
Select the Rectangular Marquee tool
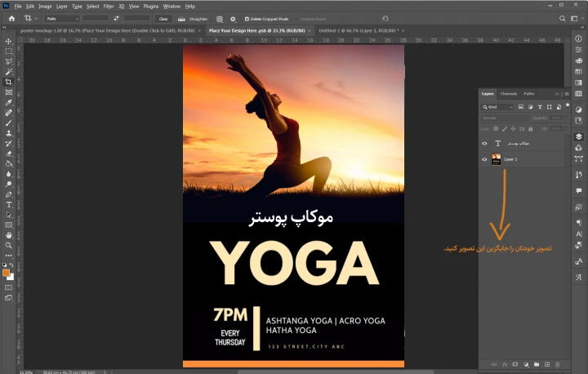tap(8, 51)
